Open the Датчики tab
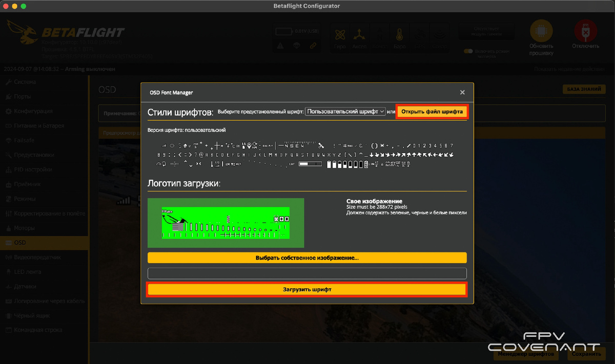Screen dimensions: 615x364 [44, 286]
